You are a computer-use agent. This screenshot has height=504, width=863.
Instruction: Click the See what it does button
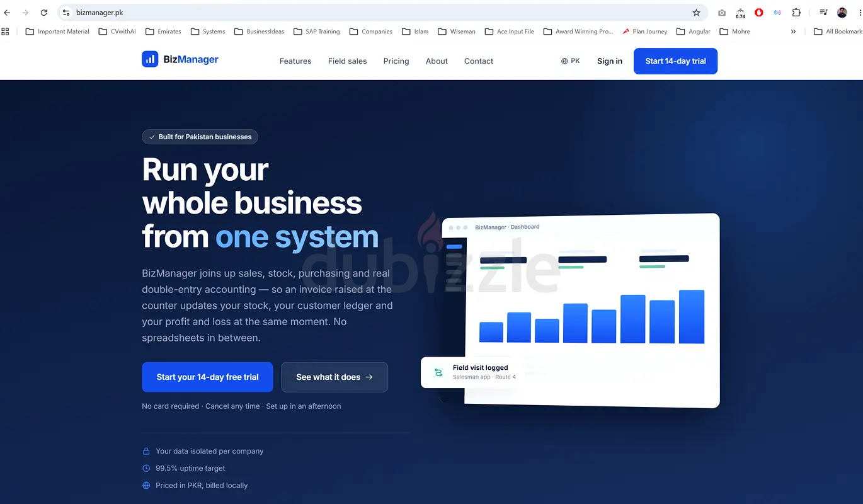click(x=334, y=377)
